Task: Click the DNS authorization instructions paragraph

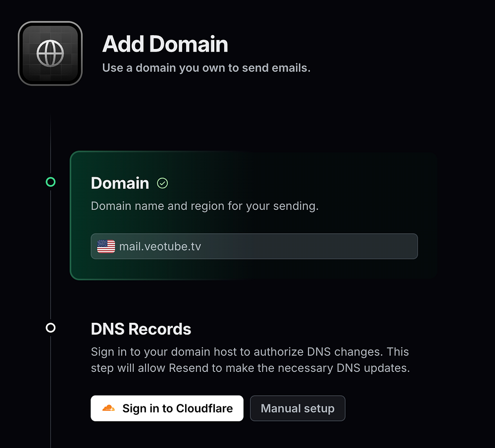Action: [x=250, y=360]
